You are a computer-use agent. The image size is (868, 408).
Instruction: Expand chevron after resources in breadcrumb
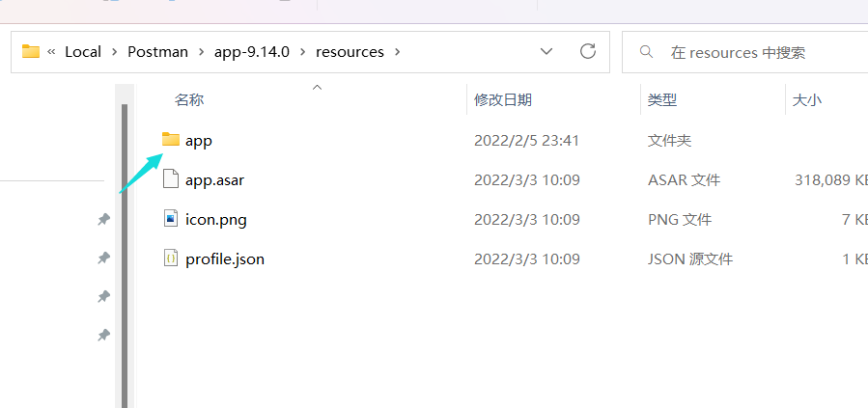[399, 52]
